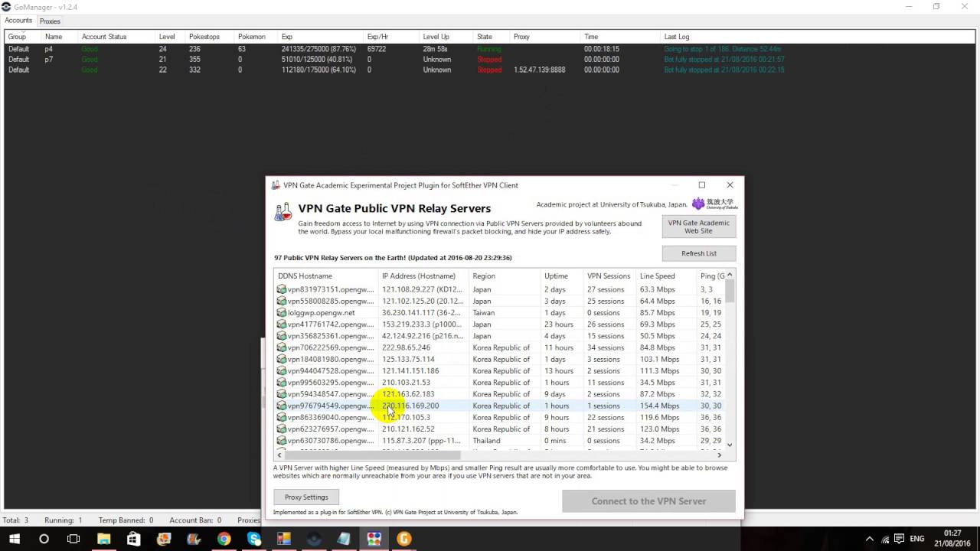Select the Accounts tab in GoManager
This screenshot has height=551, width=980.
(x=18, y=21)
